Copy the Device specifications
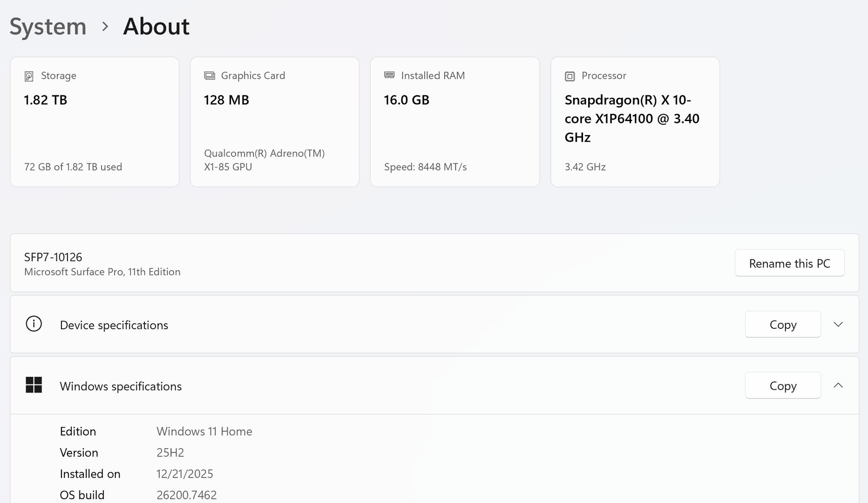Image resolution: width=868 pixels, height=503 pixels. (x=783, y=324)
